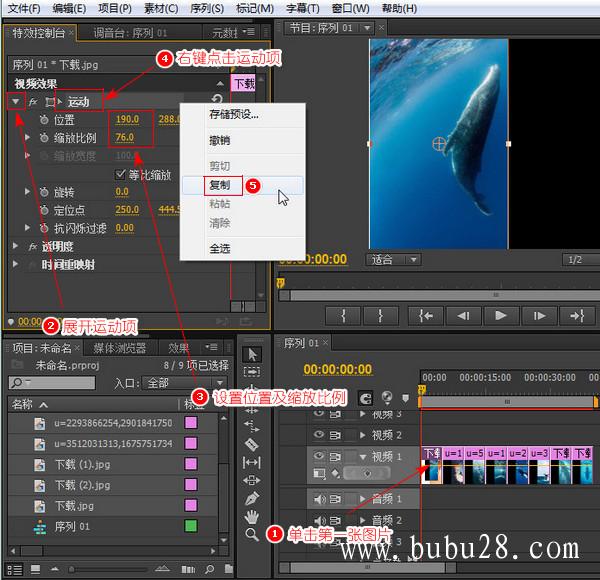Open project panel Find search icon
Viewport: 600px width, 580px height.
[209, 569]
